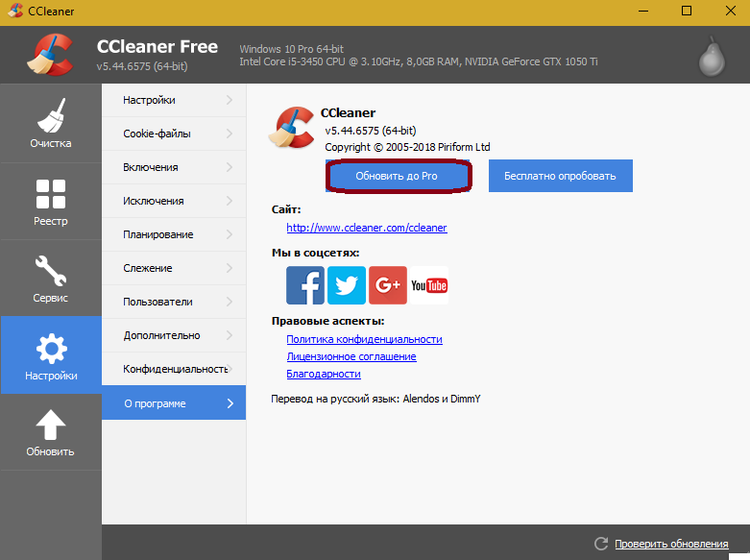Switch to the Исключения menu item
This screenshot has height=560, width=750.
(154, 201)
